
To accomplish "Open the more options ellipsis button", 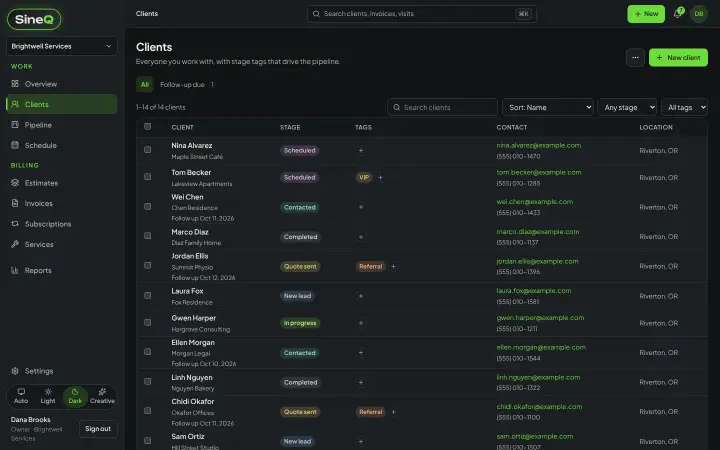I will click(635, 57).
